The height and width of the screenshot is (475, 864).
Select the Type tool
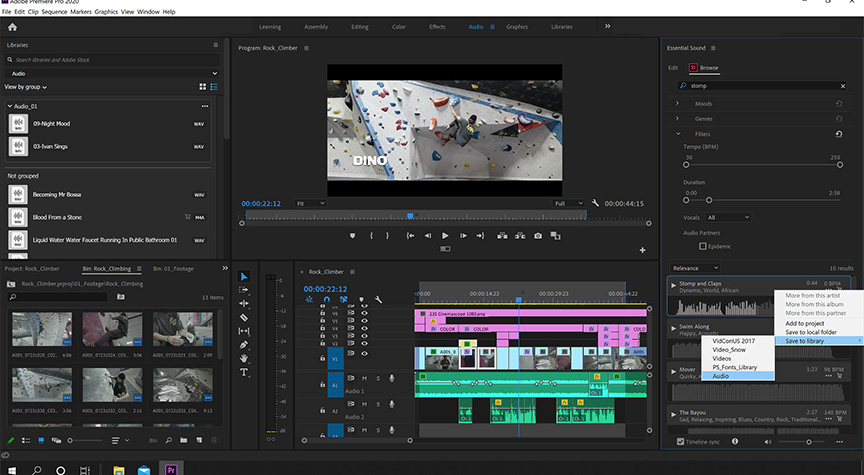pyautogui.click(x=244, y=372)
